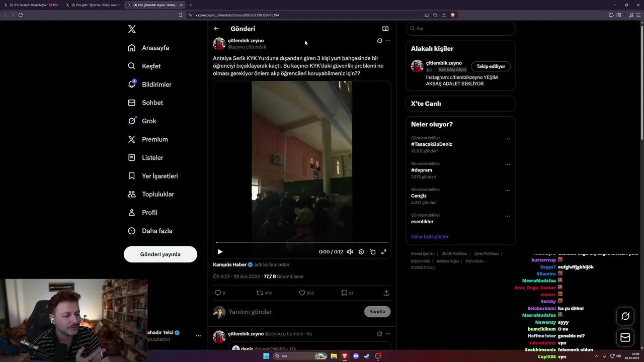The image size is (644, 362).
Task: Open Listeler in sidebar
Action: click(145, 157)
